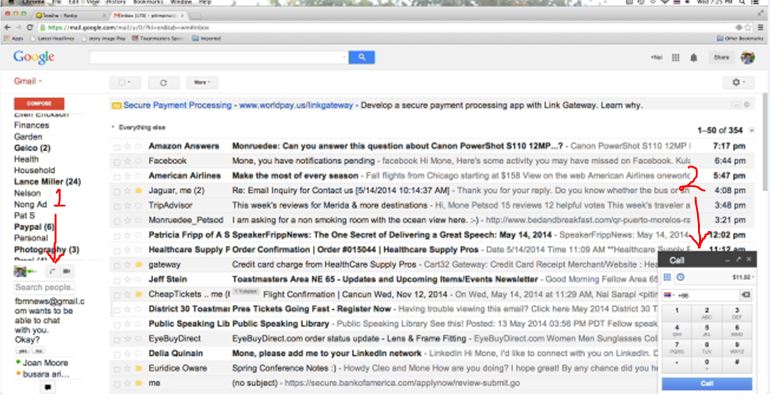Click own chat avatar above Search people
781x399 pixels.
pos(20,271)
